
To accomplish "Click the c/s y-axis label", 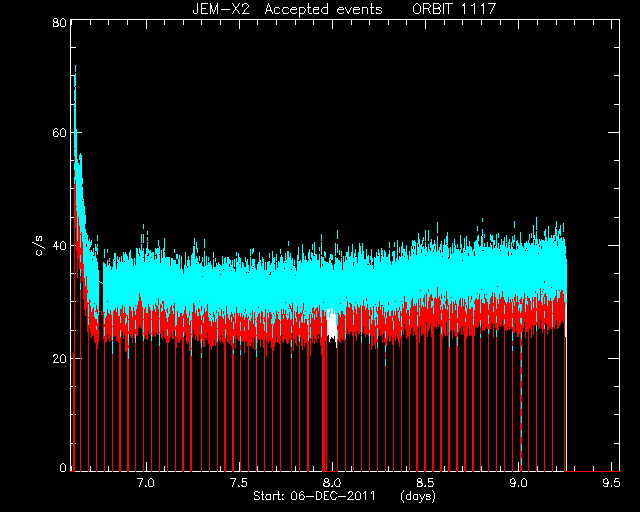I will [39, 246].
